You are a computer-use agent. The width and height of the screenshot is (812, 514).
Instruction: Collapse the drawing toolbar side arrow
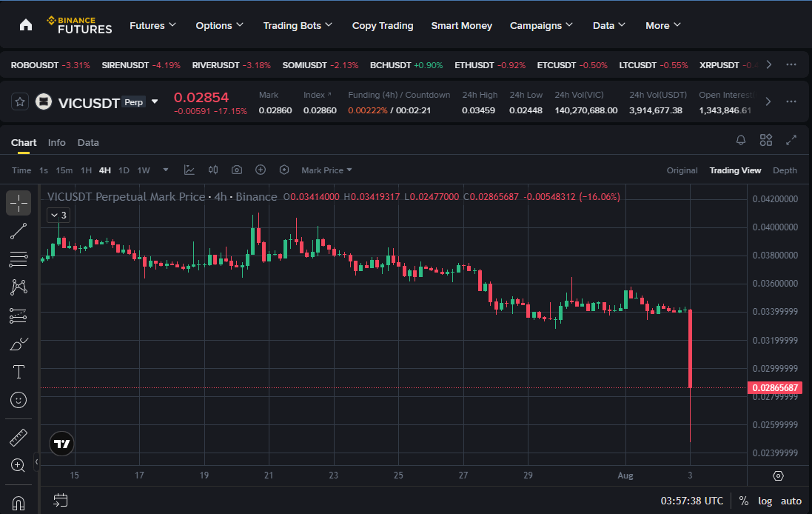[36, 461]
